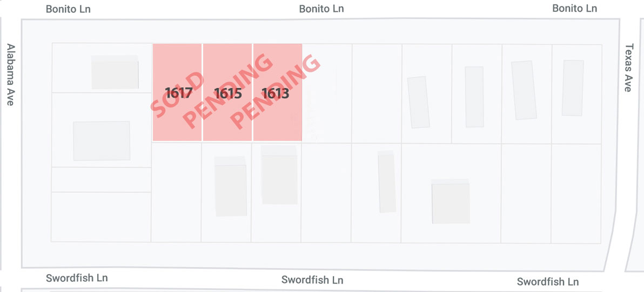Select building footprint in the northwest corner lot
644x292 pixels.
(x=115, y=72)
